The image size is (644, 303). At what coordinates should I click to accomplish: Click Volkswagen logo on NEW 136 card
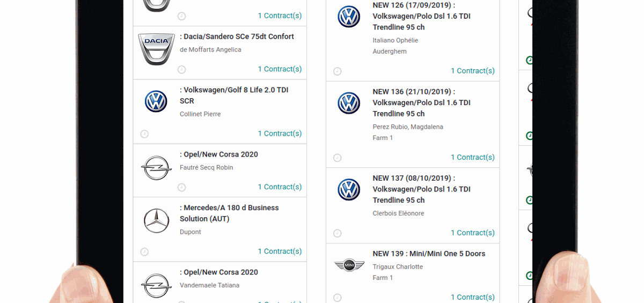(x=349, y=103)
